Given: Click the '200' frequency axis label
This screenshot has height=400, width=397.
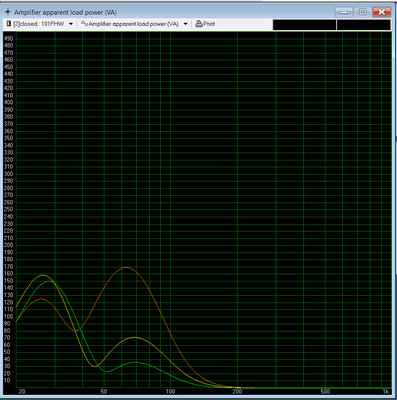Looking at the screenshot, I should coord(237,392).
